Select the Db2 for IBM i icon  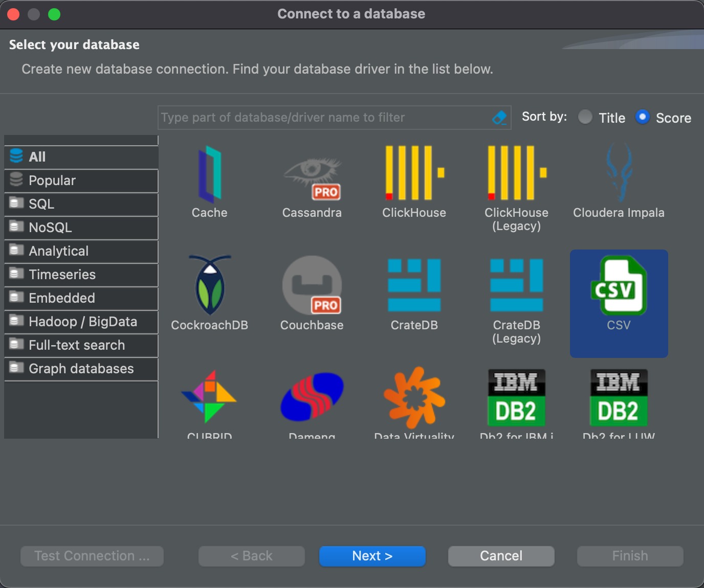pos(517,398)
